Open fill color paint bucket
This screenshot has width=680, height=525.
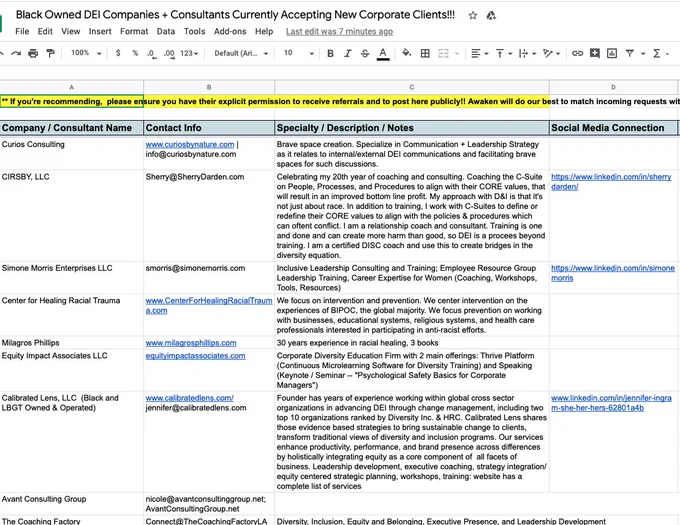[x=406, y=53]
